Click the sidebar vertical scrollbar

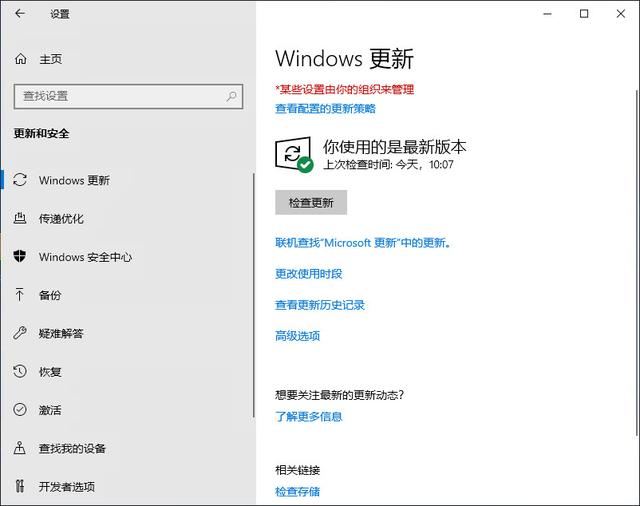coord(253,295)
